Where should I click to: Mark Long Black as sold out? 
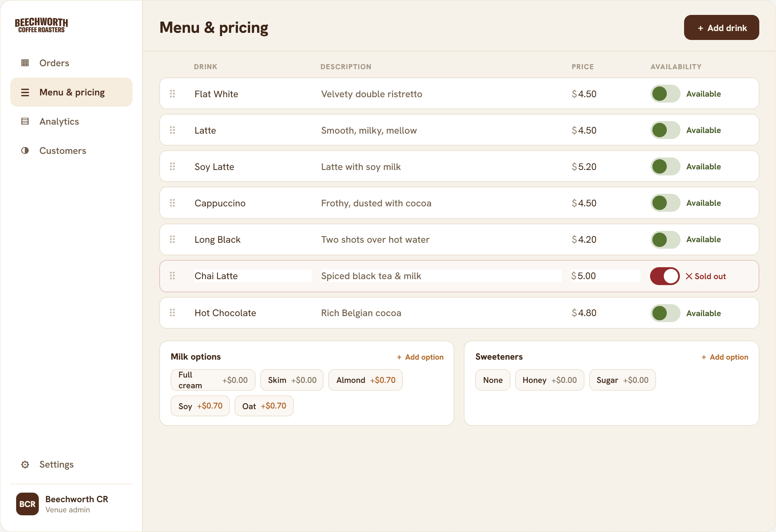[665, 239]
